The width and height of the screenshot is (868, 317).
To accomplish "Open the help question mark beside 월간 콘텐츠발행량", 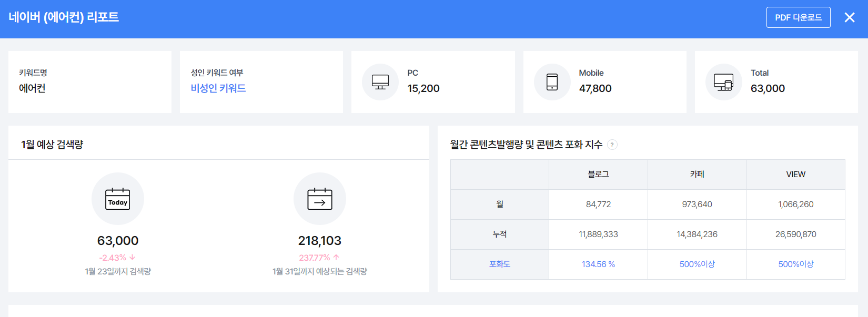I will coord(612,145).
